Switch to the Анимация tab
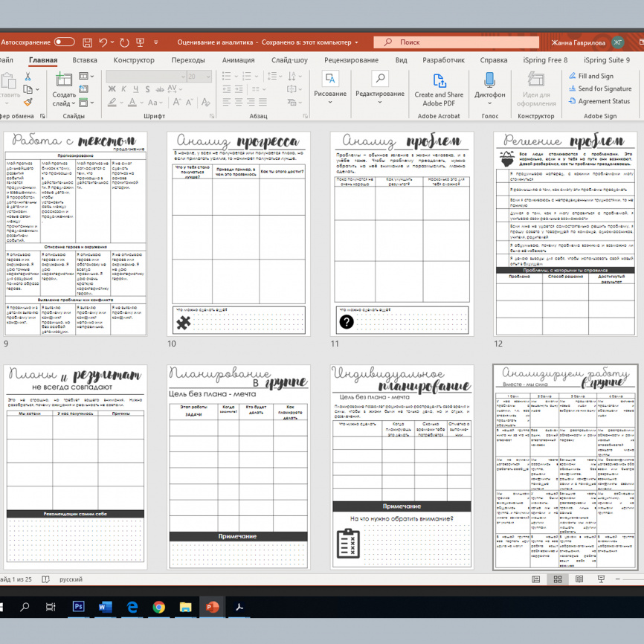Image resolution: width=644 pixels, height=644 pixels. tap(238, 60)
